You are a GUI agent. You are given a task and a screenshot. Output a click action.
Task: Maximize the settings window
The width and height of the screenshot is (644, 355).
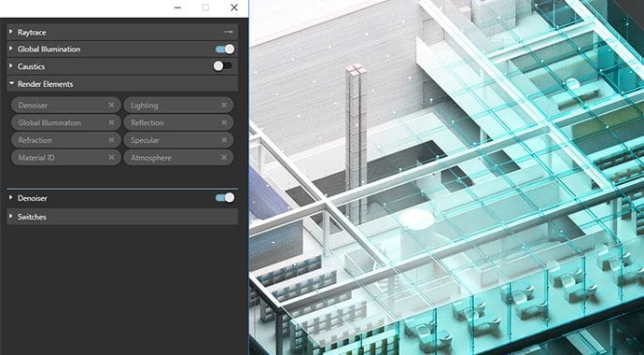[x=205, y=7]
